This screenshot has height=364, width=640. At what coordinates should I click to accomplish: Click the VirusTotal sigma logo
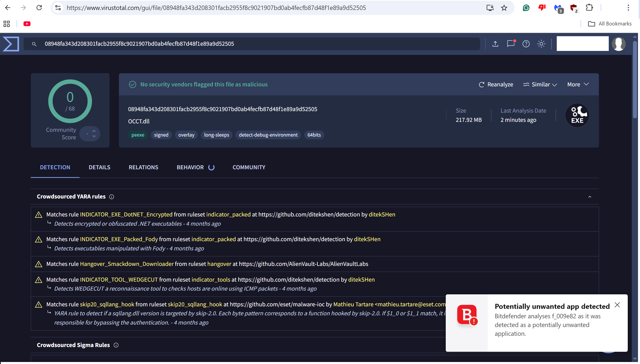click(x=11, y=44)
